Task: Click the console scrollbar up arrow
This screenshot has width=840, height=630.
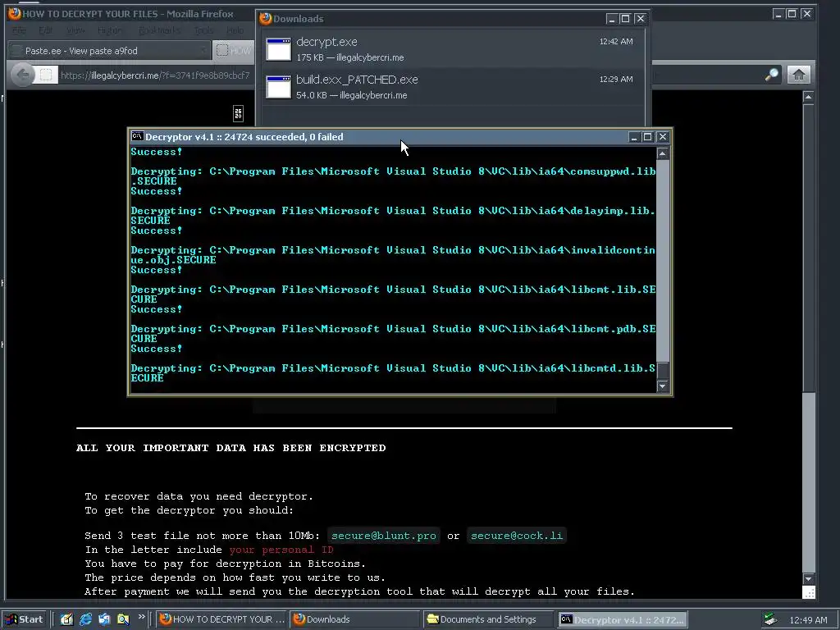Action: (x=663, y=153)
